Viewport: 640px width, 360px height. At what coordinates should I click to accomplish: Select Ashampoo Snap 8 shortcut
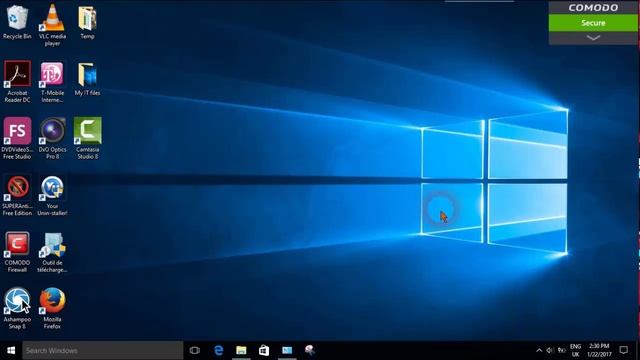[x=17, y=308]
